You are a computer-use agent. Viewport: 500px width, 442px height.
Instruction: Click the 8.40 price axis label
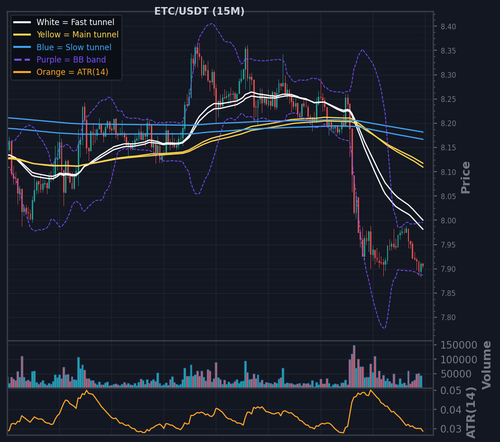448,27
